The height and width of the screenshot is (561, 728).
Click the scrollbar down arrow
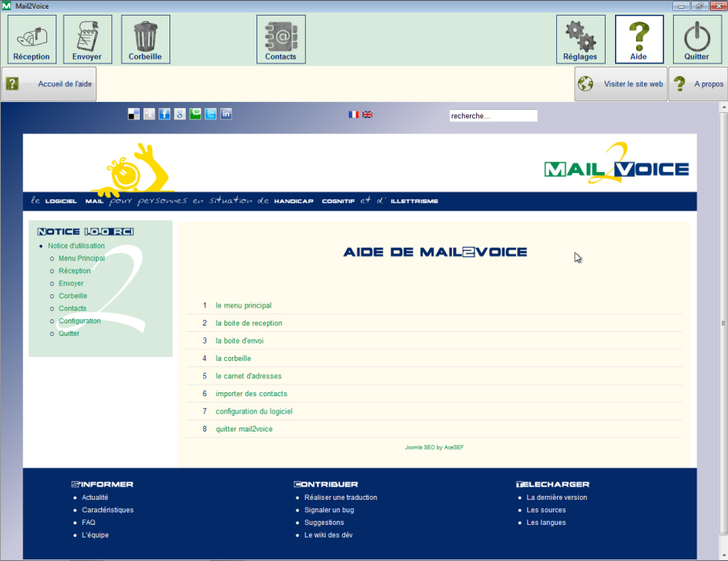coord(724,556)
